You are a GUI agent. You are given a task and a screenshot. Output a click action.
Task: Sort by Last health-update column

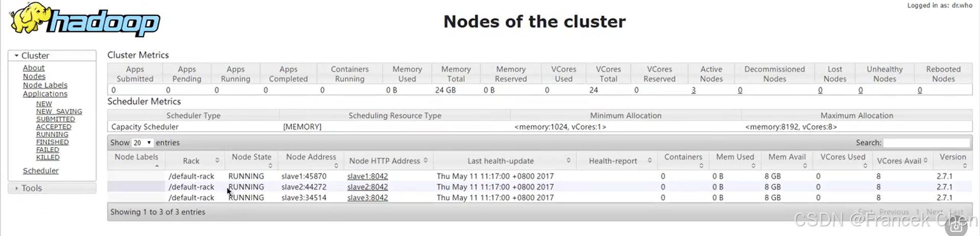coord(568,161)
